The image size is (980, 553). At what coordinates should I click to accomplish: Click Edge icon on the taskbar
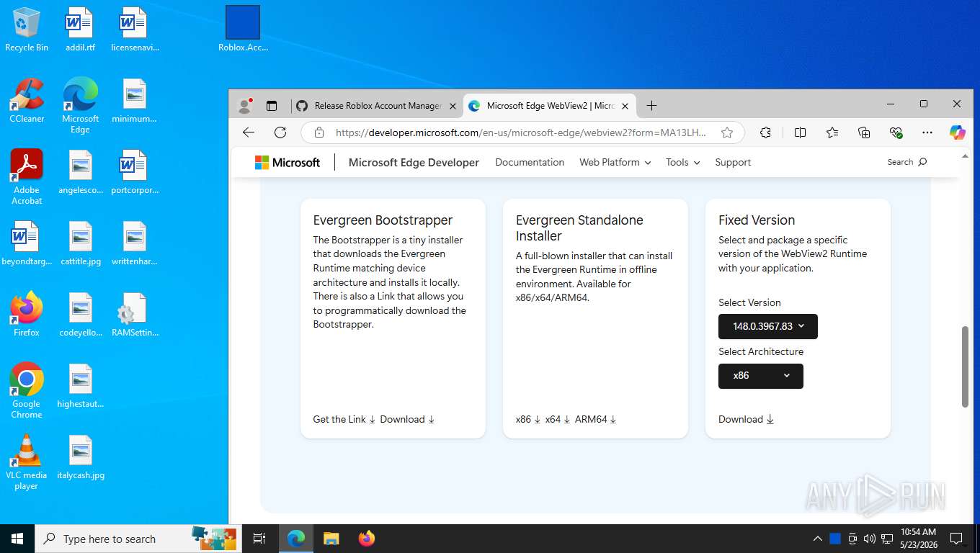click(x=296, y=539)
